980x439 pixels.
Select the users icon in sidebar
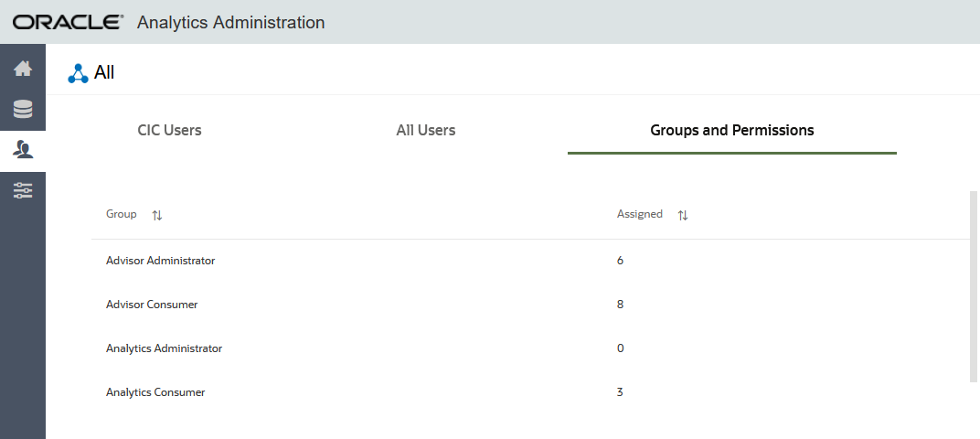click(x=23, y=149)
